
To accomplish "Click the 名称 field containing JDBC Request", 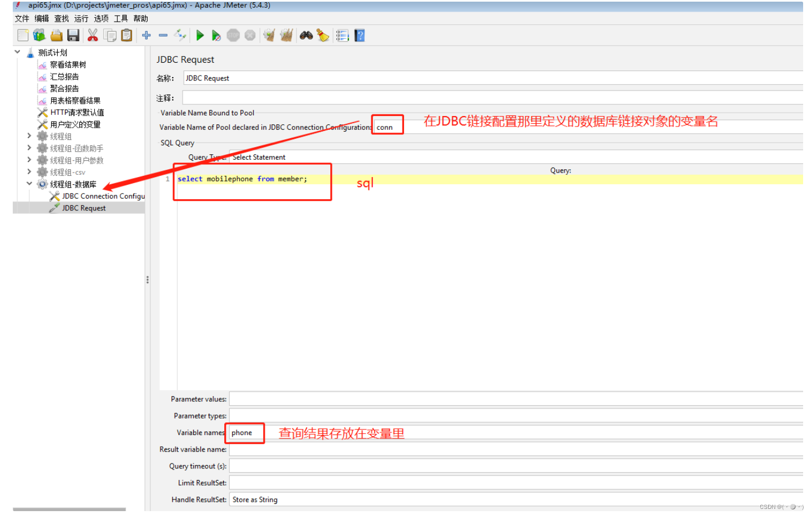I will click(493, 78).
